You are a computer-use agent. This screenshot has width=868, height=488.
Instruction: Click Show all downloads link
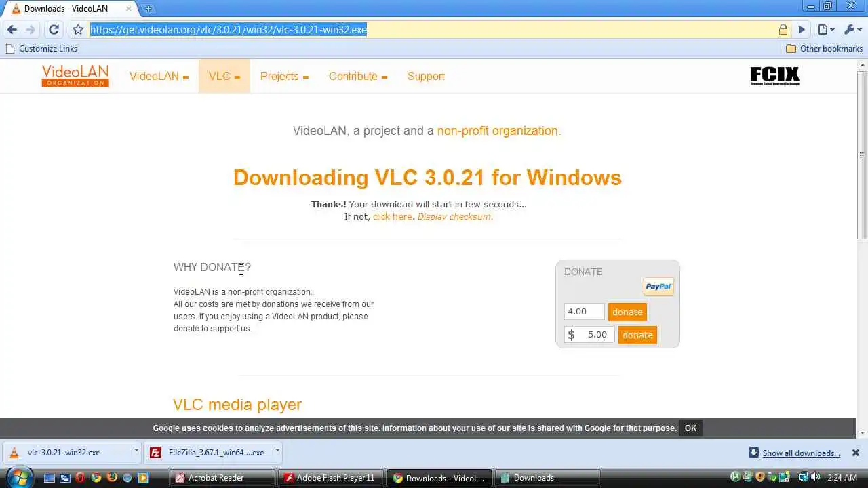pos(801,453)
